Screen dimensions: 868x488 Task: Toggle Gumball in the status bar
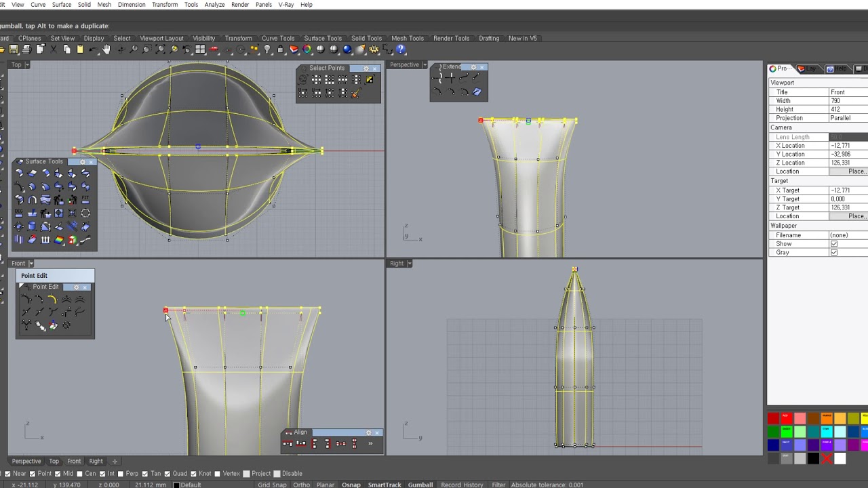(420, 485)
